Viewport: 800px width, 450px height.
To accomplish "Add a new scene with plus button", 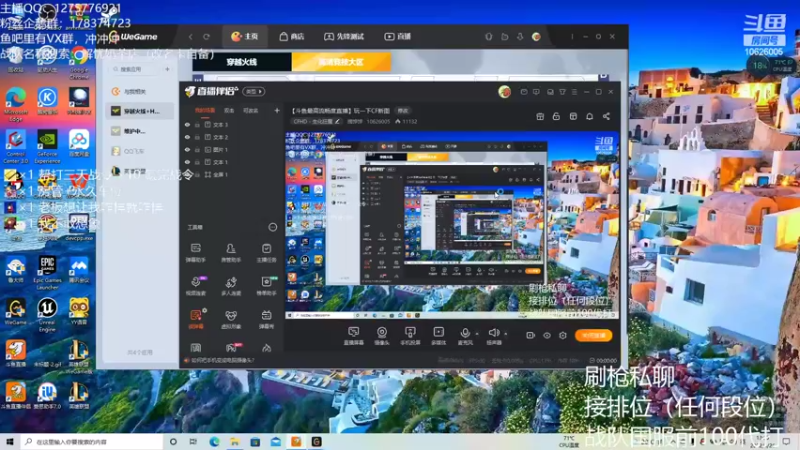I will [x=277, y=110].
